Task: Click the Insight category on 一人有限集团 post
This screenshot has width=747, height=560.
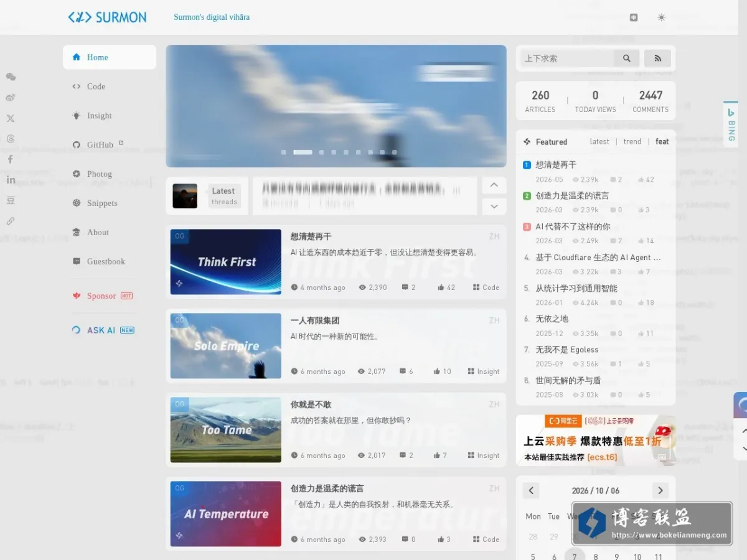Action: coord(484,371)
